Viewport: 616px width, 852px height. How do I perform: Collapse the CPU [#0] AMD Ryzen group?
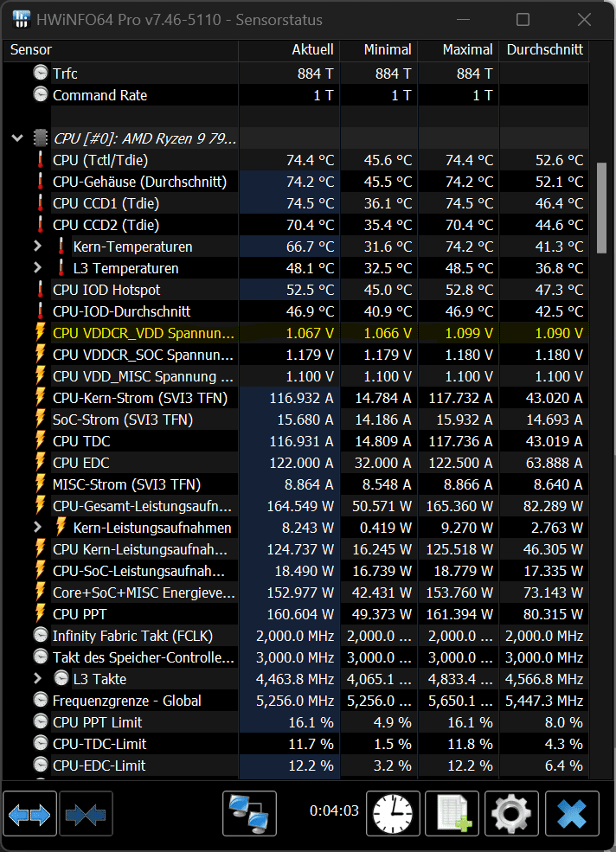[17, 138]
